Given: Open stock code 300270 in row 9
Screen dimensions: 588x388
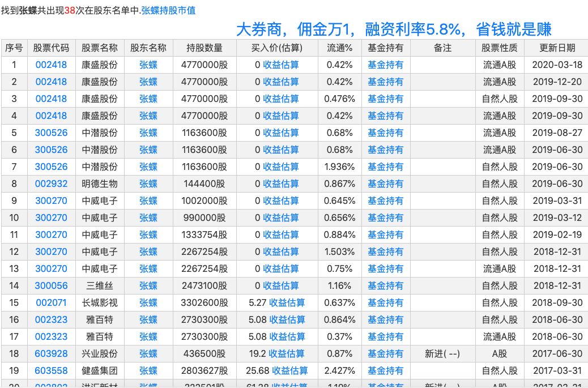Looking at the screenshot, I should (51, 201).
